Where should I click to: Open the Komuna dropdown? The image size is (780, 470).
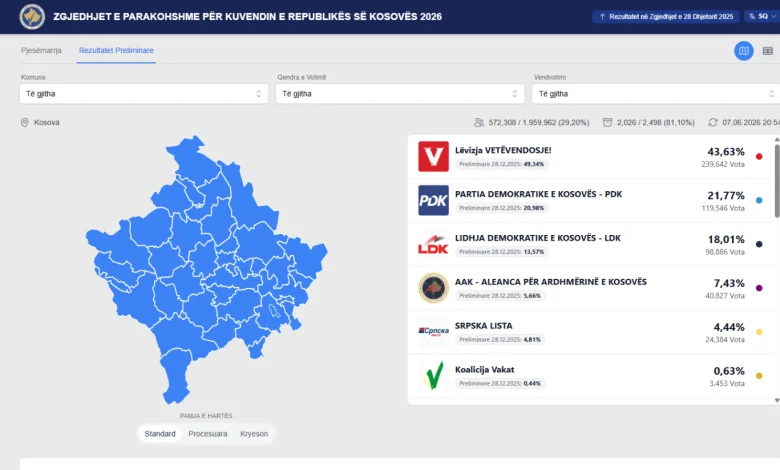tap(144, 94)
